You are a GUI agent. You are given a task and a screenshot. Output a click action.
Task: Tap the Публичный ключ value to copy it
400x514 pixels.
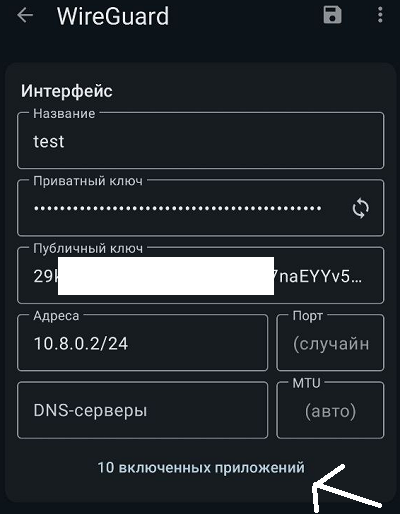(x=201, y=275)
